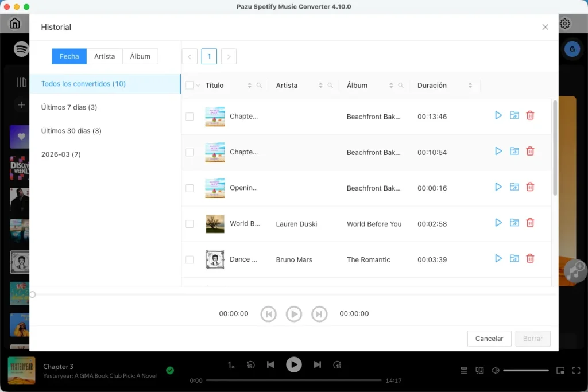This screenshot has width=588, height=392.
Task: Play the Opening track
Action: point(498,187)
